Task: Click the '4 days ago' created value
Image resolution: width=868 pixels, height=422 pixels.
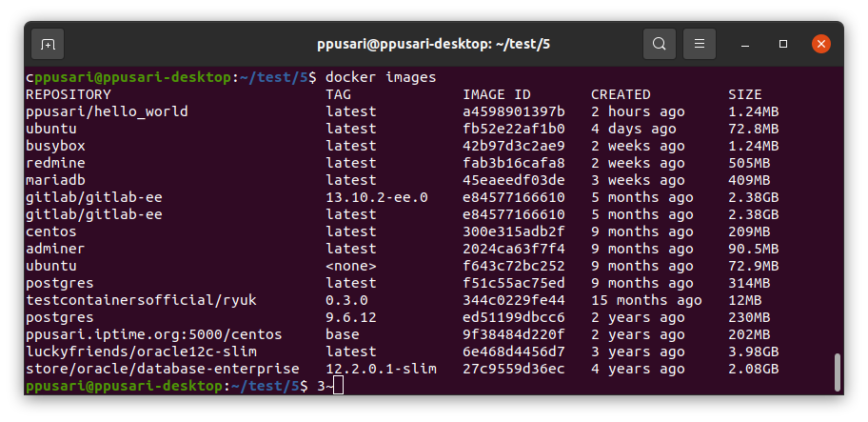Action: coord(633,129)
